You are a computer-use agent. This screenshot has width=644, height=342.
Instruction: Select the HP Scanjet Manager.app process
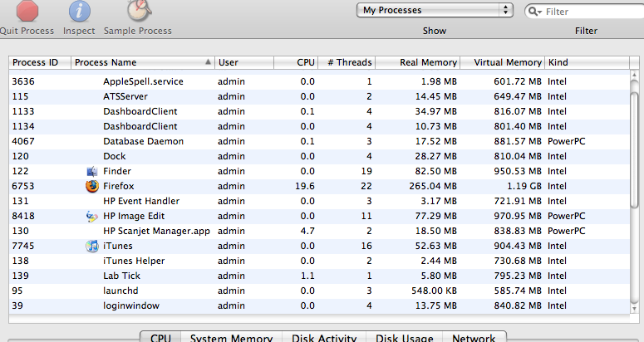319,232
